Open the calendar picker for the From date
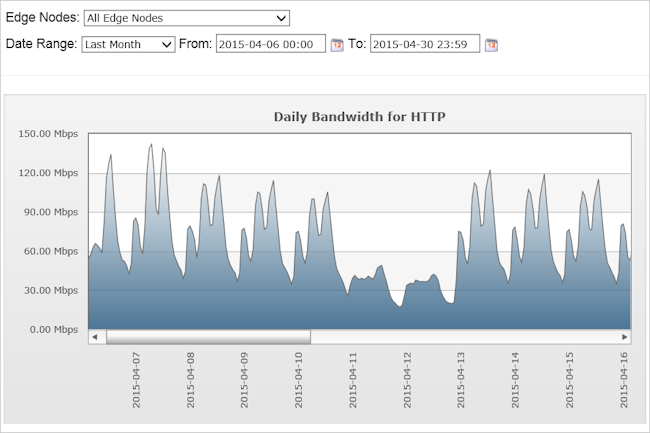The image size is (650, 433). click(x=337, y=45)
